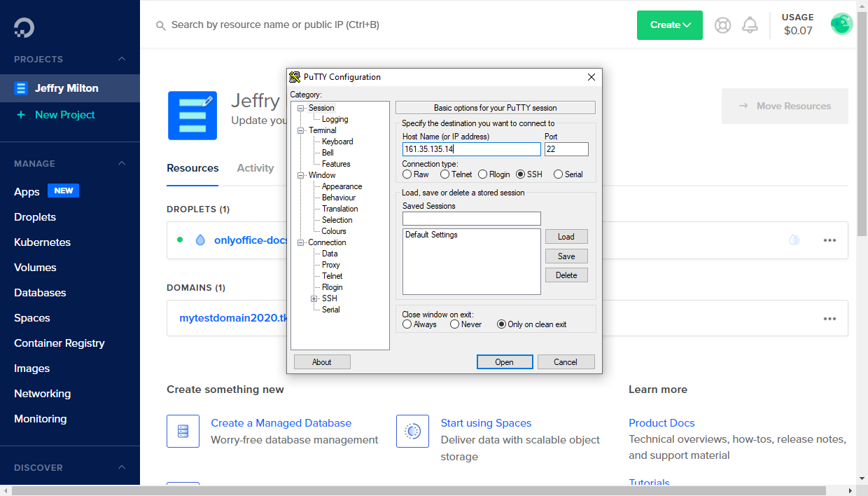The width and height of the screenshot is (868, 496).
Task: Click the account avatar in the top bar
Action: coord(841,23)
